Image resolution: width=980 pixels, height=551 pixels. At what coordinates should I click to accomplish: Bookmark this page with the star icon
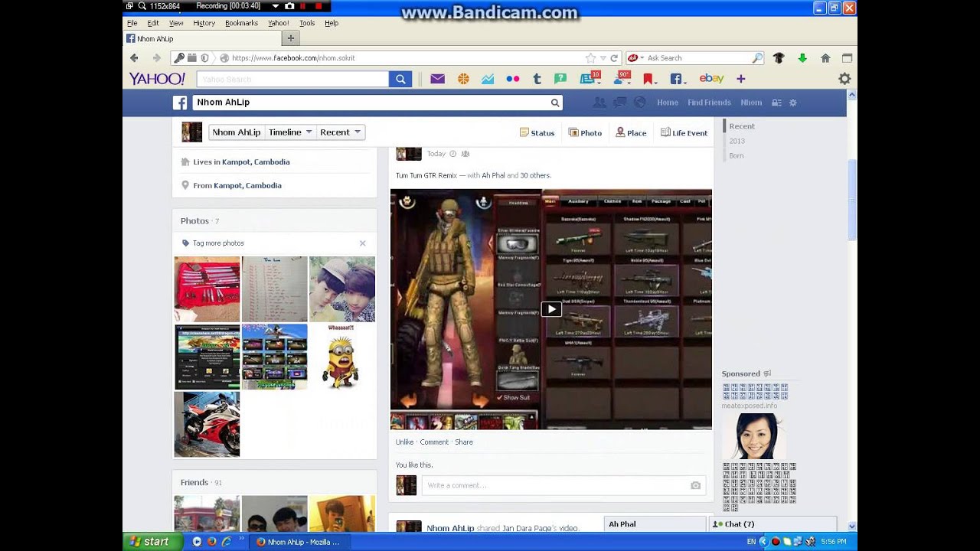pyautogui.click(x=590, y=58)
